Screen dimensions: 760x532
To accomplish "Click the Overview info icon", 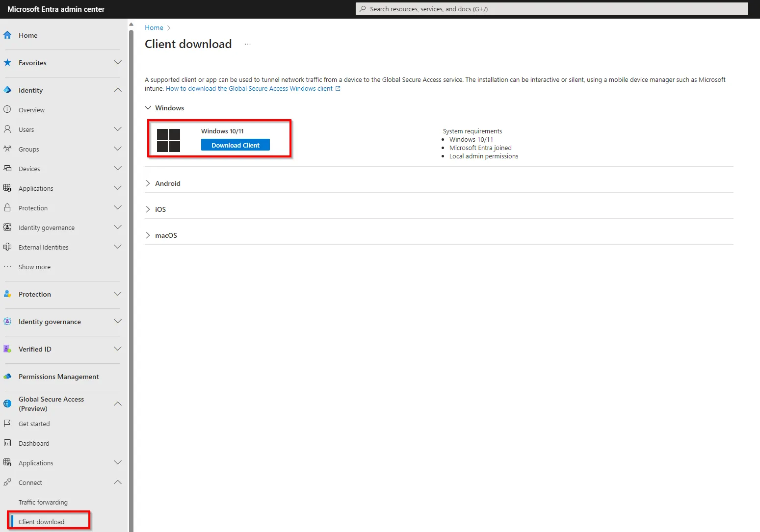I will point(7,110).
